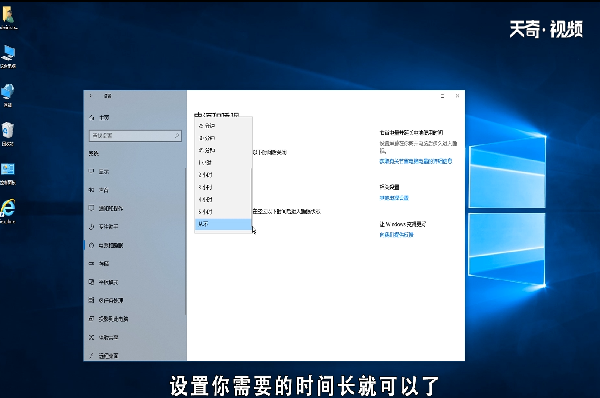Open Additional power settings (其他电源设置) link
Screen dimensions: 600x398
[x=394, y=198]
